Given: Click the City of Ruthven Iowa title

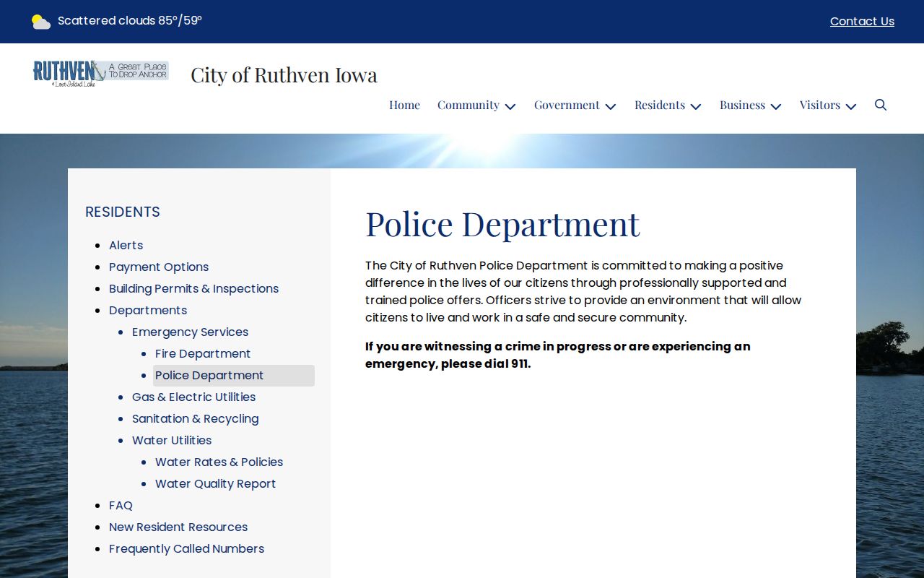Looking at the screenshot, I should coord(284,74).
